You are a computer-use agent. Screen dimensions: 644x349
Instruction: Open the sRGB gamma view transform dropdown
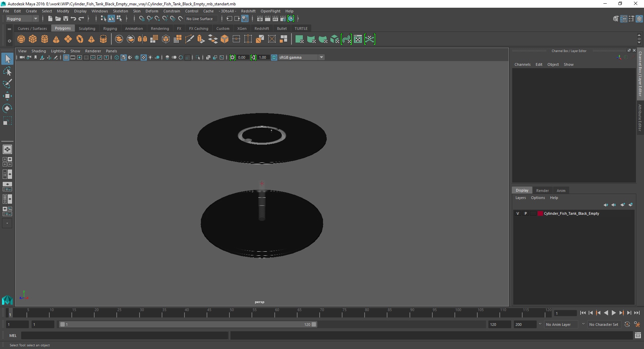(301, 57)
